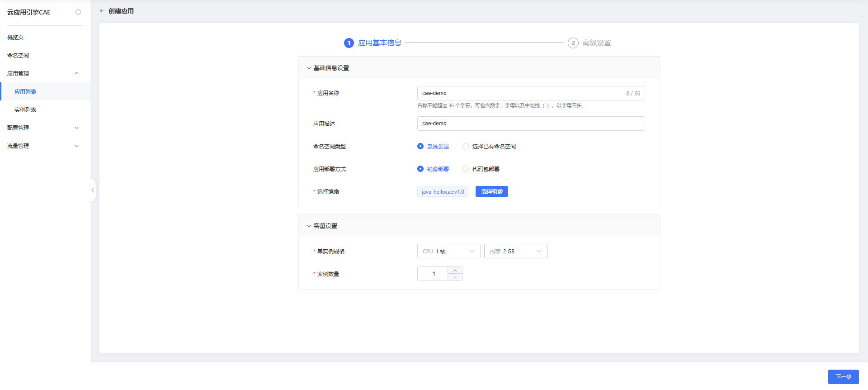Collapse the 容量设置 section
This screenshot has width=868, height=390.
(x=309, y=226)
